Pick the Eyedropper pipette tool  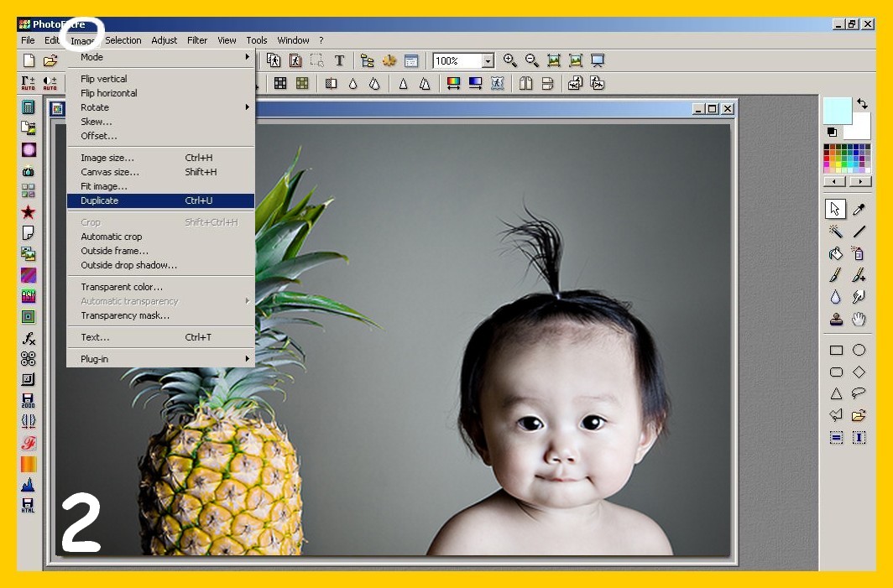[x=859, y=209]
